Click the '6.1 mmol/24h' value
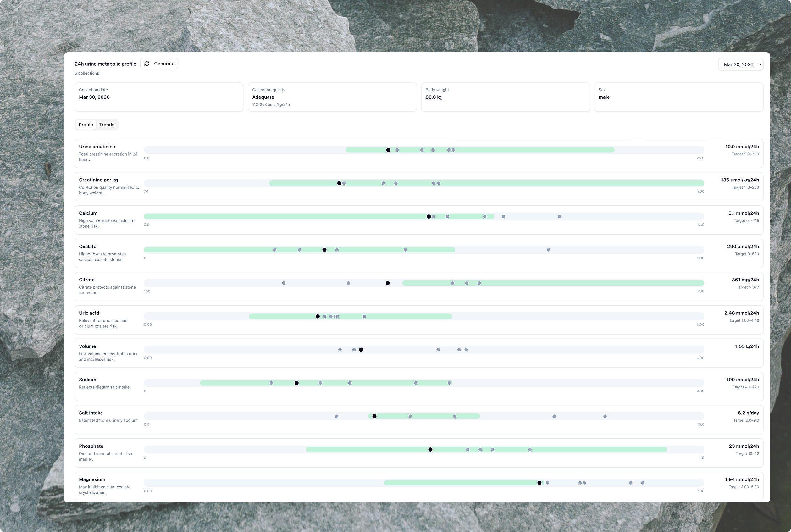Viewport: 791px width, 532px height. click(744, 213)
